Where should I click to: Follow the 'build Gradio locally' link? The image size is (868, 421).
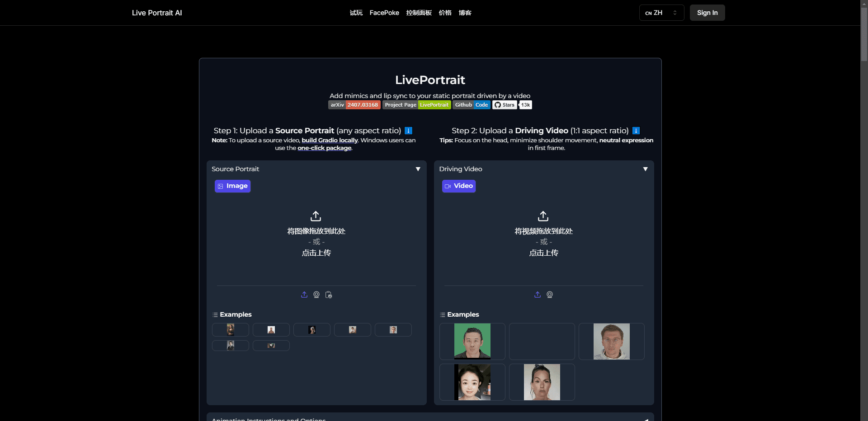tap(330, 140)
